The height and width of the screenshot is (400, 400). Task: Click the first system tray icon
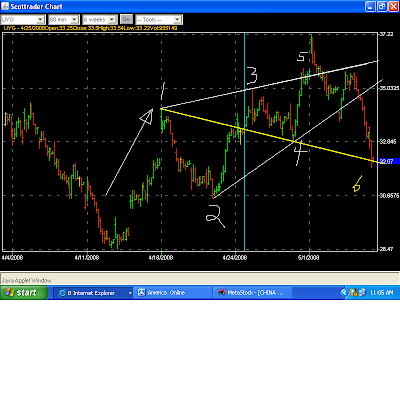click(354, 293)
